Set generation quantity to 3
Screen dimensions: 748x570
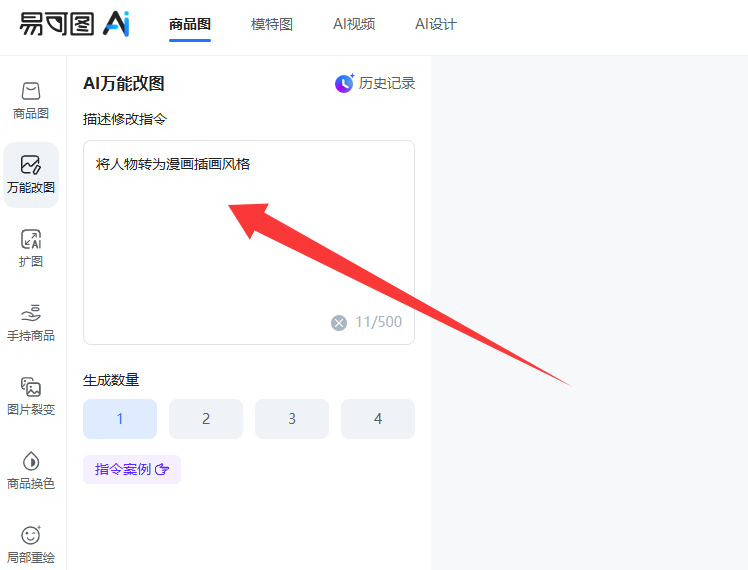point(292,419)
